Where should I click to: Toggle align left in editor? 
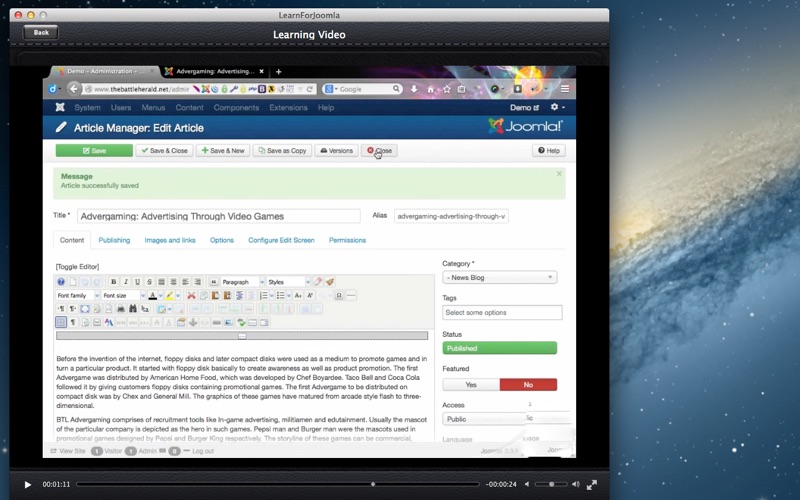point(185,282)
